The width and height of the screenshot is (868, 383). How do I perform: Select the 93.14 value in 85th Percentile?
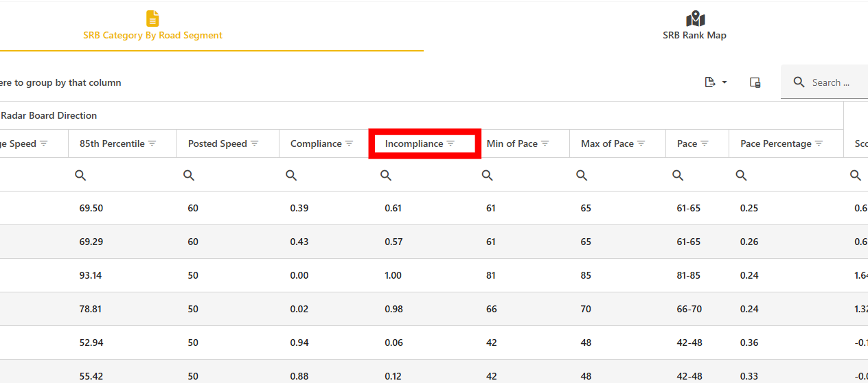(x=91, y=275)
